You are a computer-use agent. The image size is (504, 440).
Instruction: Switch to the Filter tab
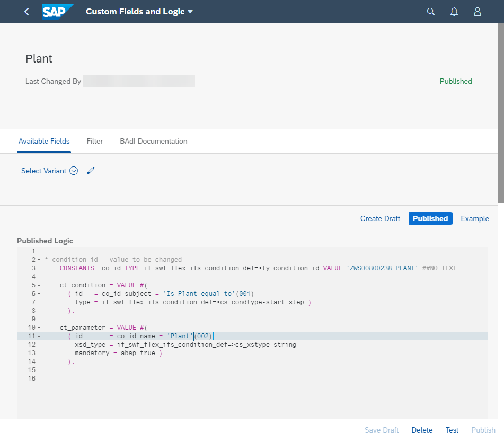tap(94, 141)
